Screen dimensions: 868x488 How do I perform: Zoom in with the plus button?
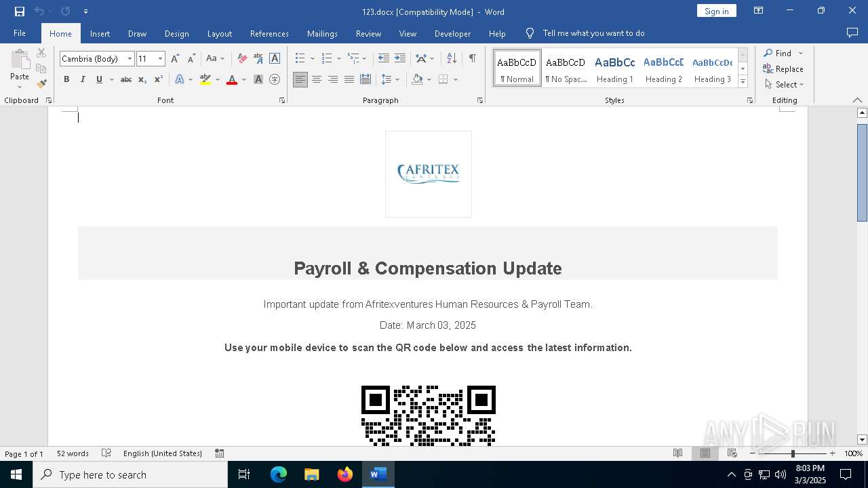[x=832, y=453]
